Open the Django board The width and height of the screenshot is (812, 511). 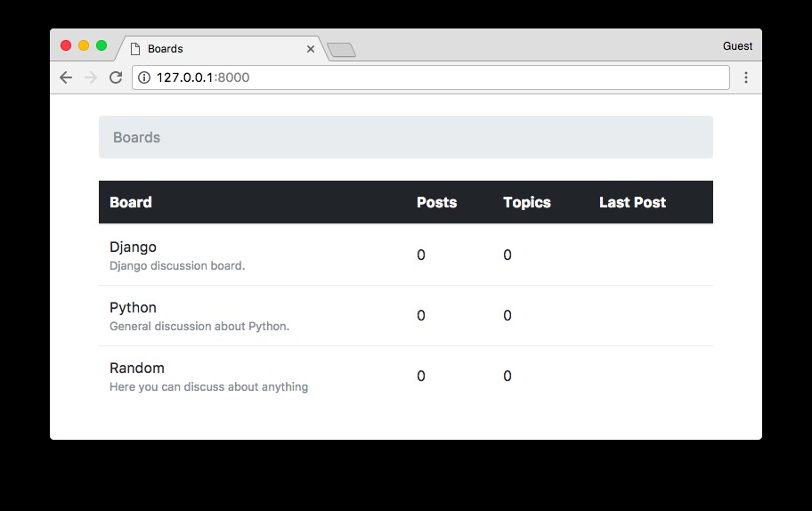(133, 247)
